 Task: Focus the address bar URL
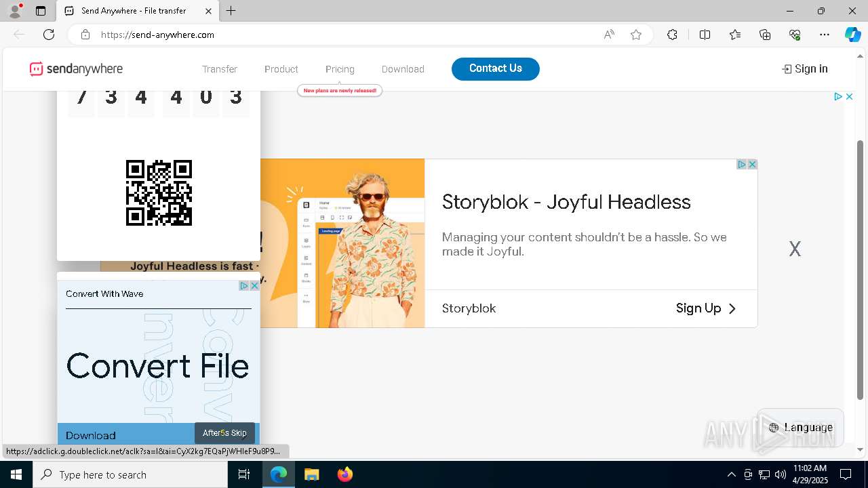(x=157, y=35)
